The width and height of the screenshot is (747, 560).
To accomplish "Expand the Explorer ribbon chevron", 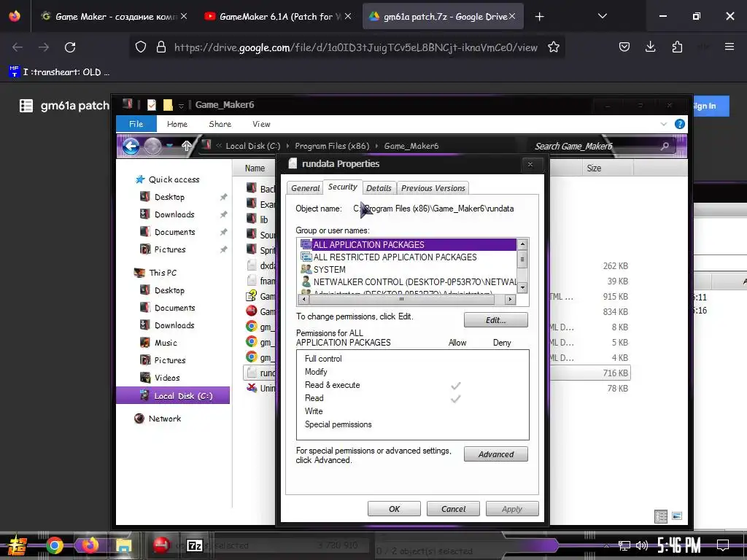I will pos(664,124).
